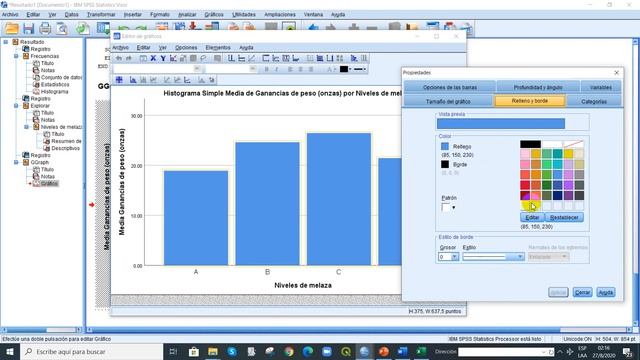Switch to Categorías tab

tap(594, 101)
